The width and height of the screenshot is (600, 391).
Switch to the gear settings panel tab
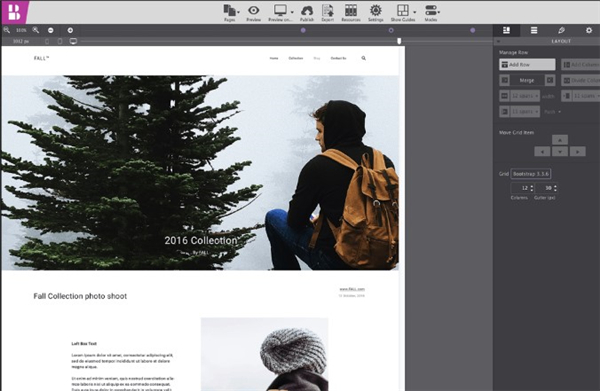pos(589,30)
